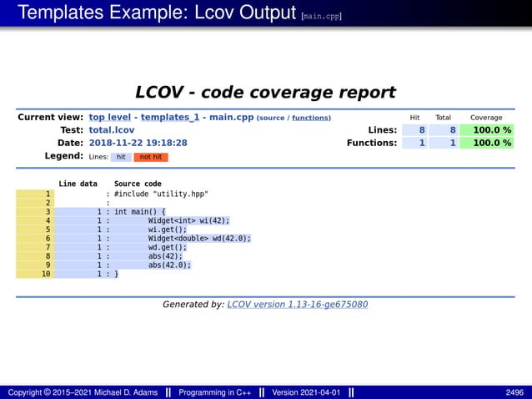532x399 pixels.
Task: Click the 'Widget<int> wi(42);' line
Action: (x=189, y=220)
